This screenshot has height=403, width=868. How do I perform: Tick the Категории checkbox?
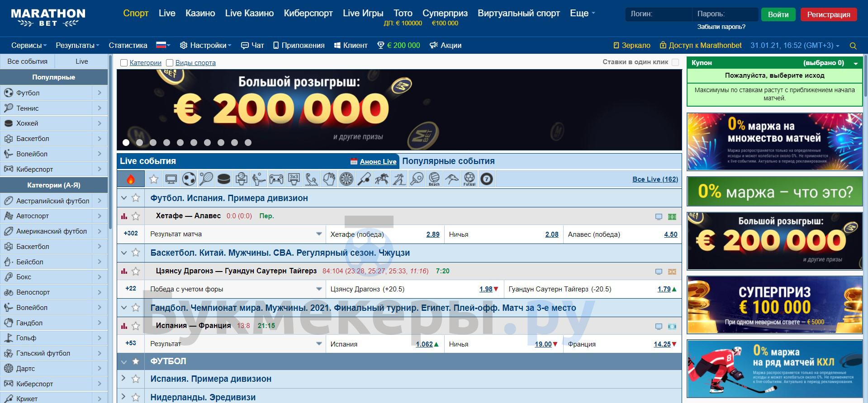124,63
